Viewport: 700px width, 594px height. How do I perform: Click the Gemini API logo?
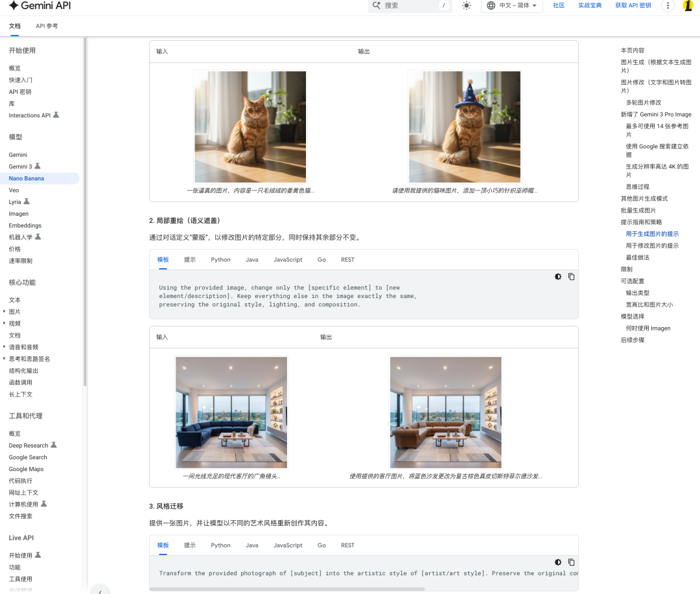tap(39, 6)
